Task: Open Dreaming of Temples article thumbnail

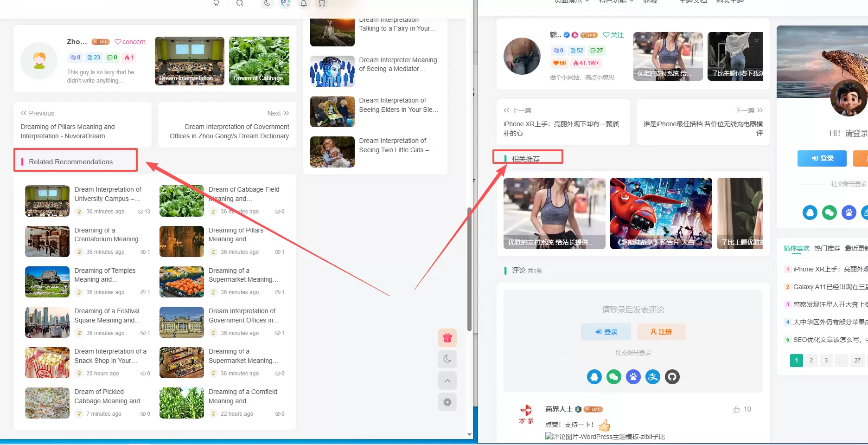Action: [x=47, y=282]
